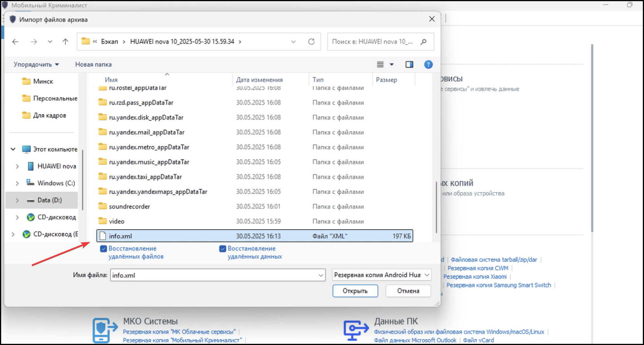
Task: Sort by 'Тип' column header
Action: point(318,80)
